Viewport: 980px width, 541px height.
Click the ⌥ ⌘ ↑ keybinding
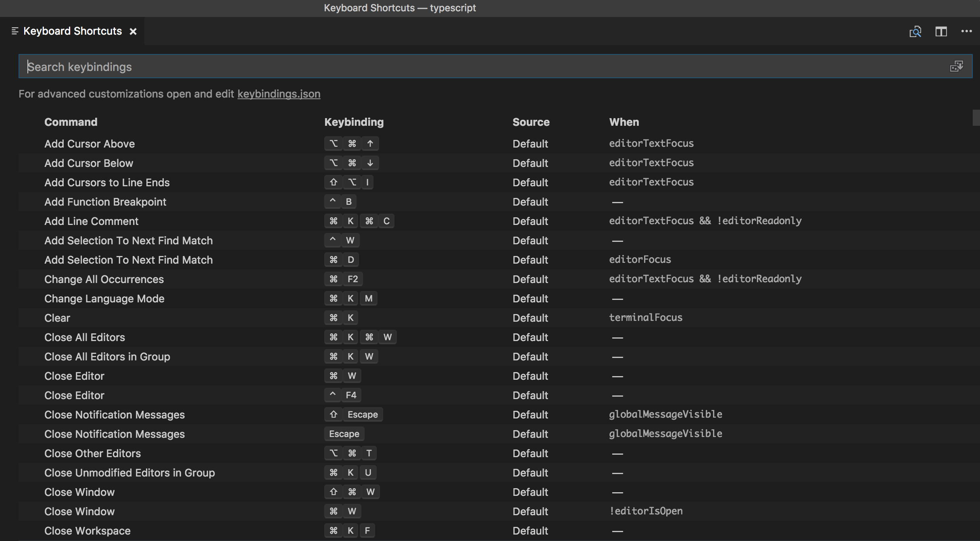coord(351,144)
